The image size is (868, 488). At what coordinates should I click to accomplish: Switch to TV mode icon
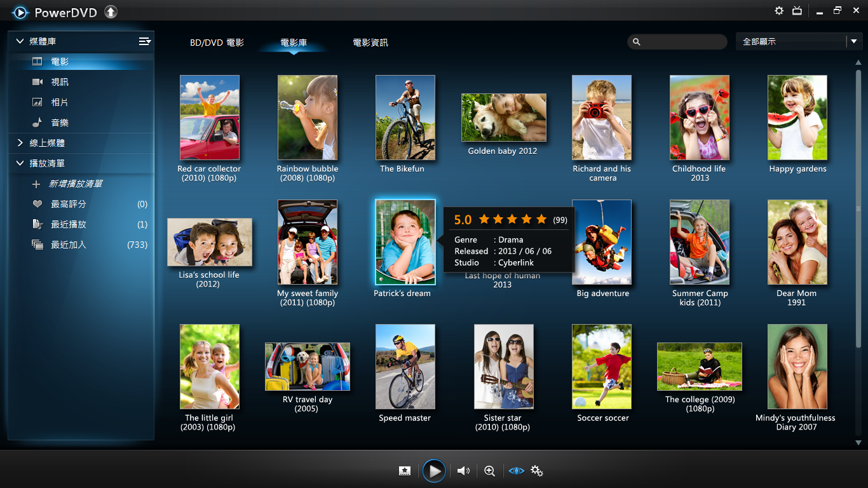click(x=797, y=11)
